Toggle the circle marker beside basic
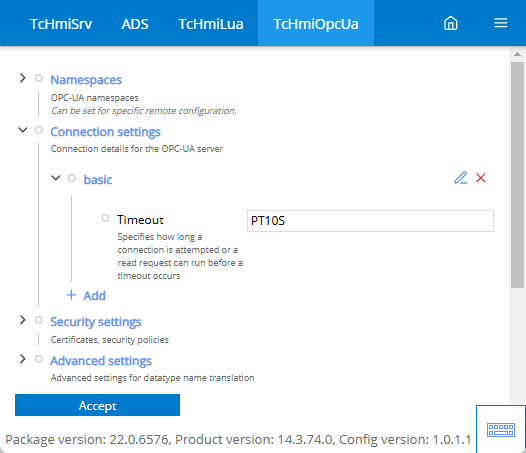This screenshot has width=526, height=453. (x=72, y=178)
